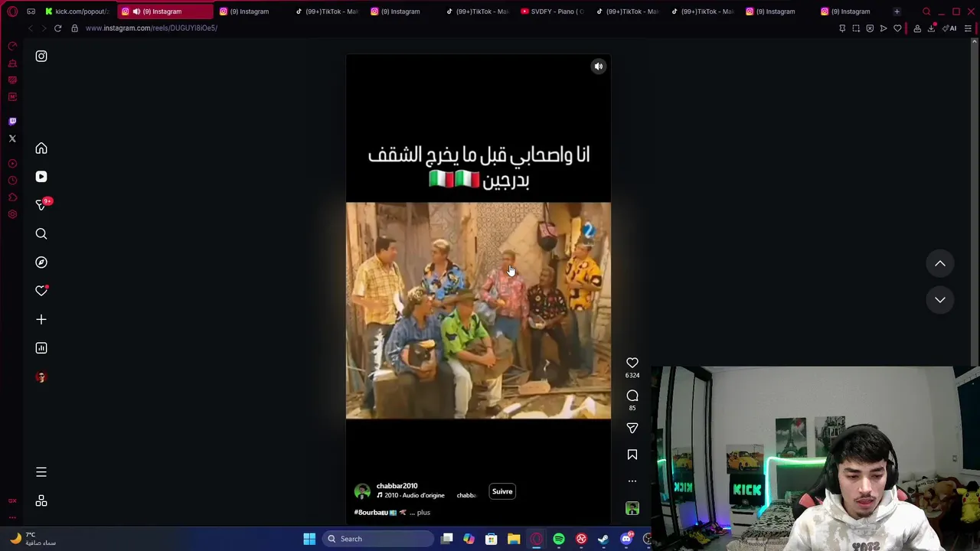The height and width of the screenshot is (551, 980).
Task: Open the Opera AI assistant button
Action: [x=950, y=28]
